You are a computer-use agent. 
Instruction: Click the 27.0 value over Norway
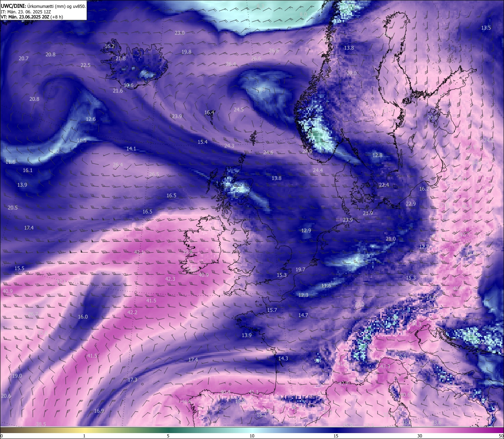point(352,73)
